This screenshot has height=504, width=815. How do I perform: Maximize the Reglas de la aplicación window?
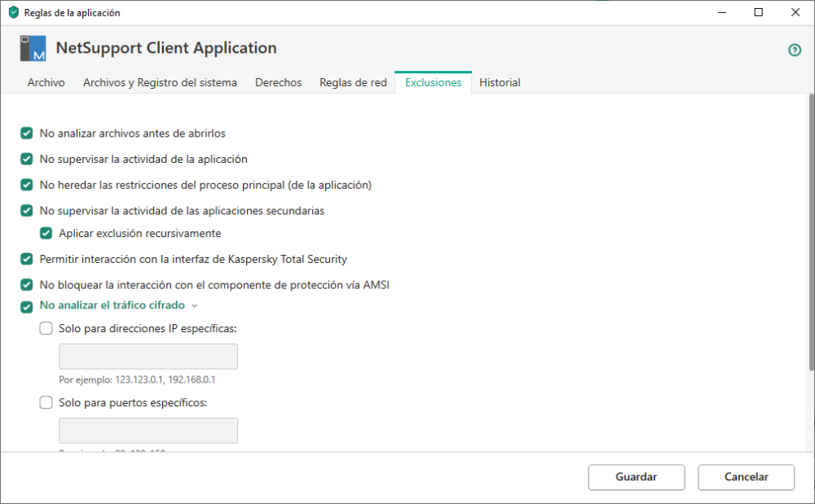coord(758,12)
